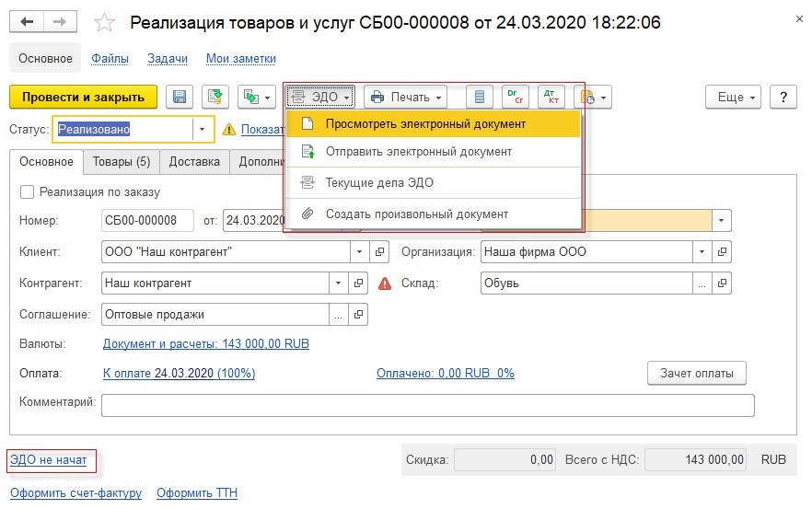Open the Организация record with the open icon
812x509 pixels.
click(722, 252)
